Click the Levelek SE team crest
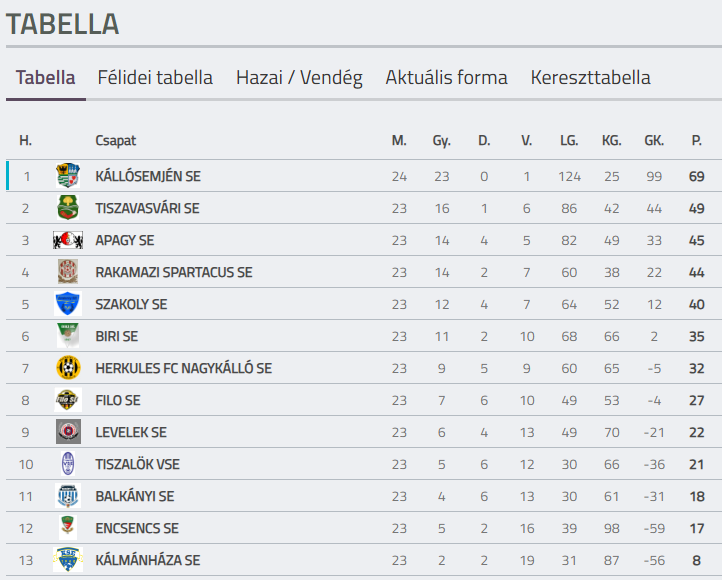 68,432
